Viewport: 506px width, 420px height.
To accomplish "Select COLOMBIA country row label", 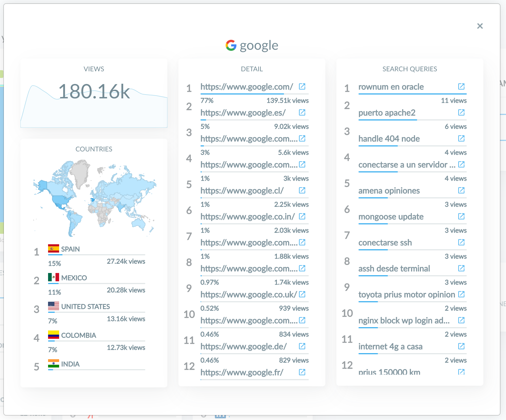I will 79,335.
